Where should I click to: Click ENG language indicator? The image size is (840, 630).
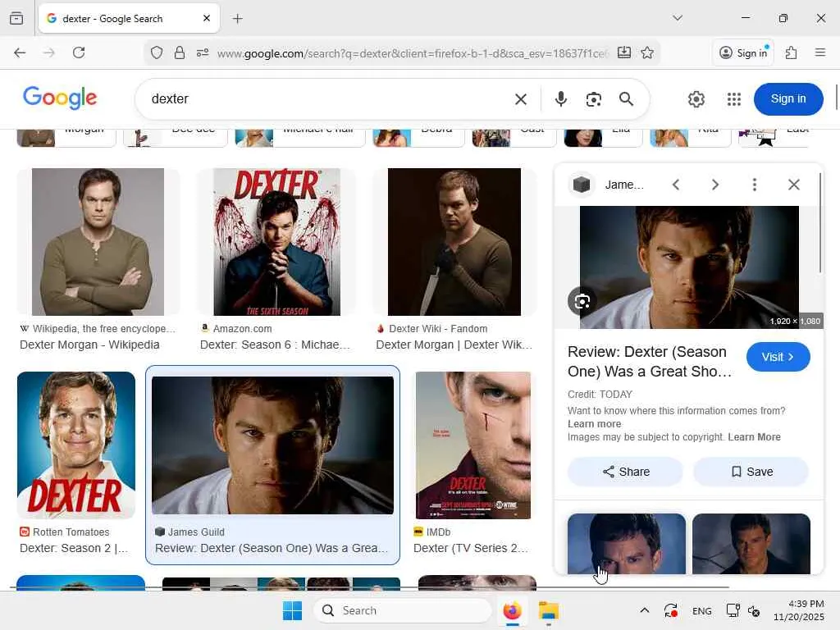coord(702,610)
